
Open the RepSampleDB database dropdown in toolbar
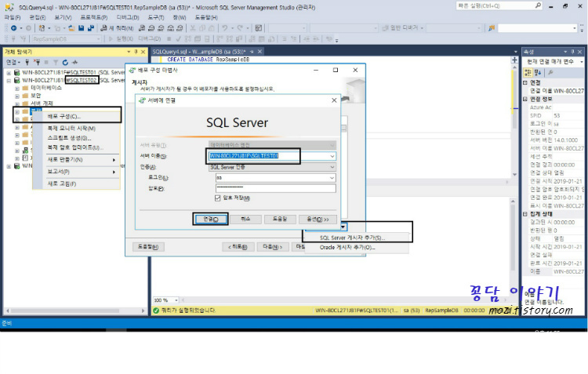tap(99, 38)
